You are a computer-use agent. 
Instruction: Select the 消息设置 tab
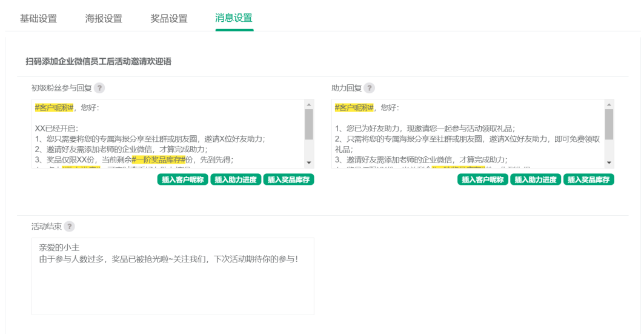[x=234, y=18]
